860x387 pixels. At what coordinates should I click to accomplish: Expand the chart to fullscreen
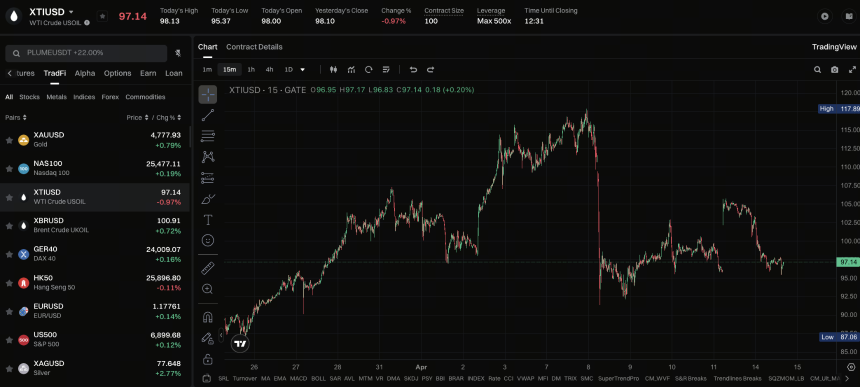tap(852, 70)
